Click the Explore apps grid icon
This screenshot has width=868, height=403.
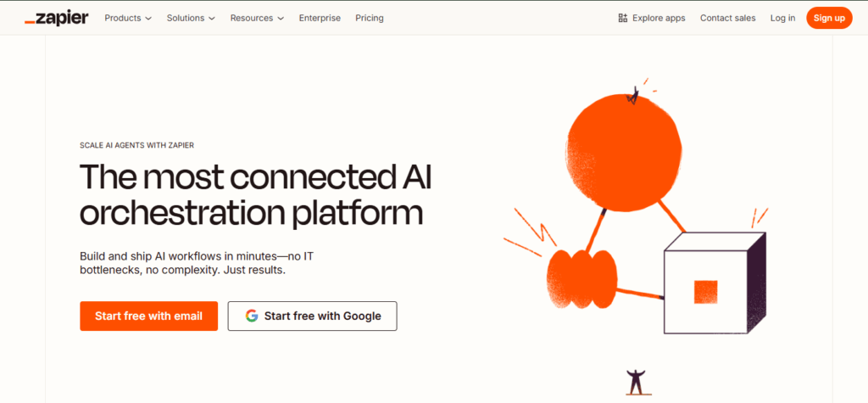pyautogui.click(x=623, y=18)
